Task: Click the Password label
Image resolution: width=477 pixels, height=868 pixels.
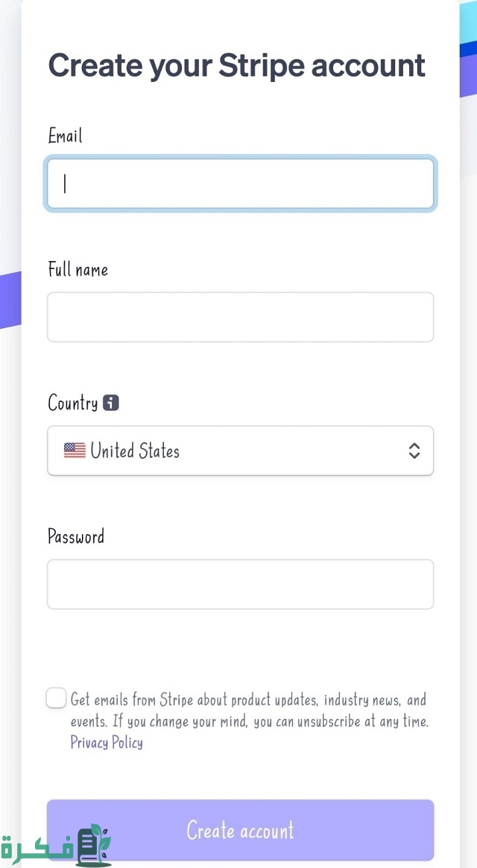Action: point(76,536)
